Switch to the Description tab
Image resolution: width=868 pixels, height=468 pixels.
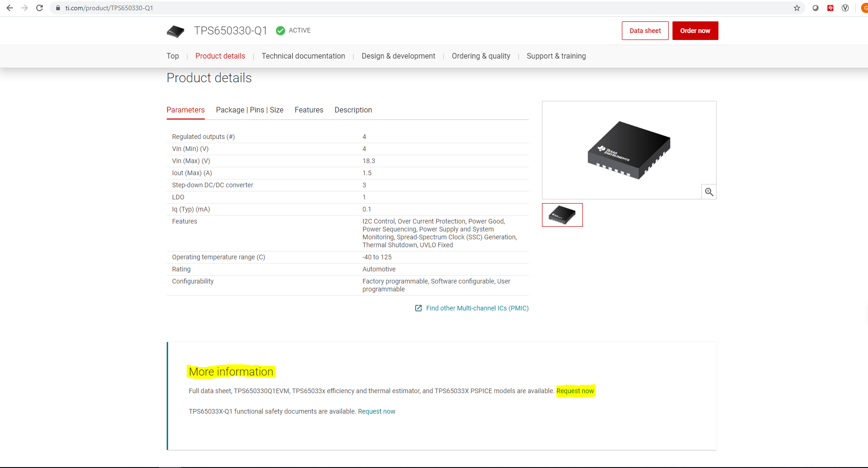tap(353, 110)
